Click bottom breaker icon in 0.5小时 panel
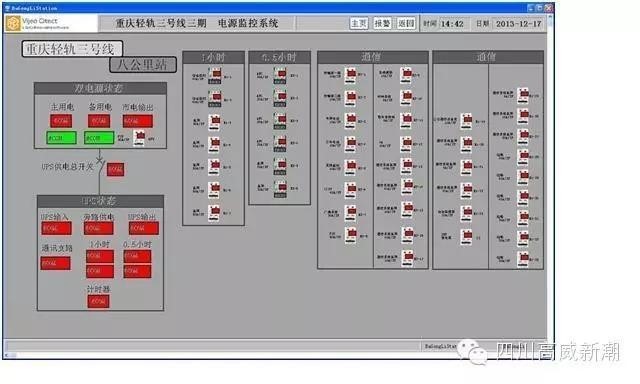640x384 pixels. click(x=280, y=189)
